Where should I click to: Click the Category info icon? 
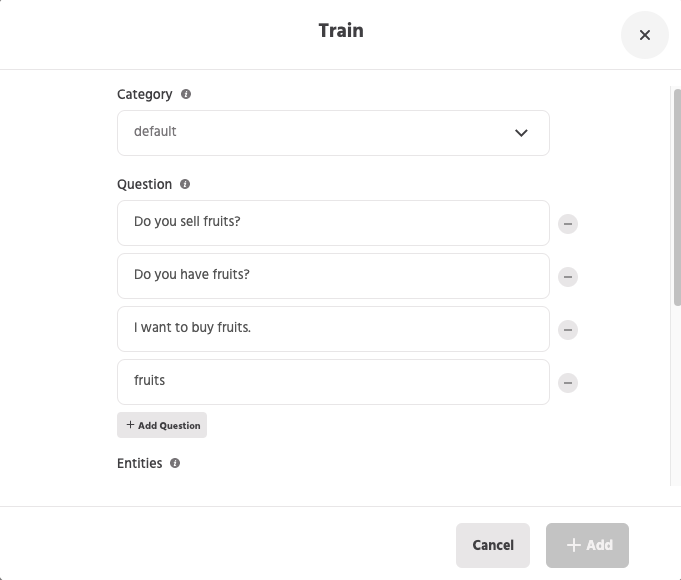(x=186, y=94)
